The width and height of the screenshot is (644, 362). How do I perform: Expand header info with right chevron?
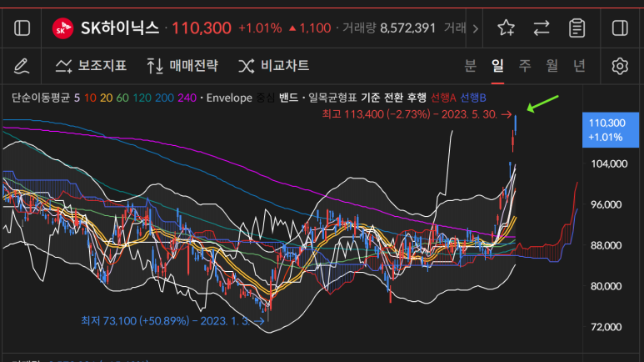point(475,29)
